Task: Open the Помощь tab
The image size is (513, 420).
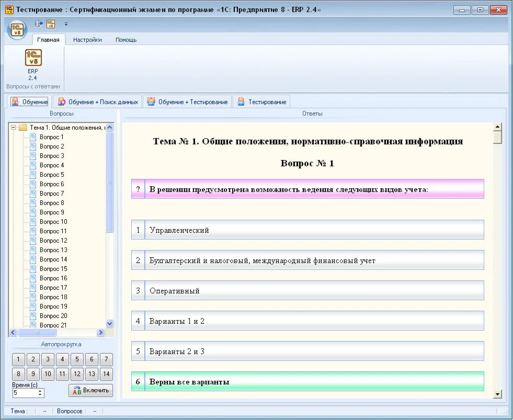Action: point(127,39)
